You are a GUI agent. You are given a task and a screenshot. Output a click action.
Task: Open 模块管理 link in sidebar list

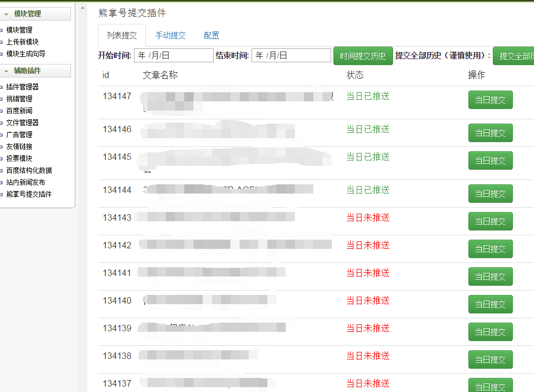click(19, 30)
